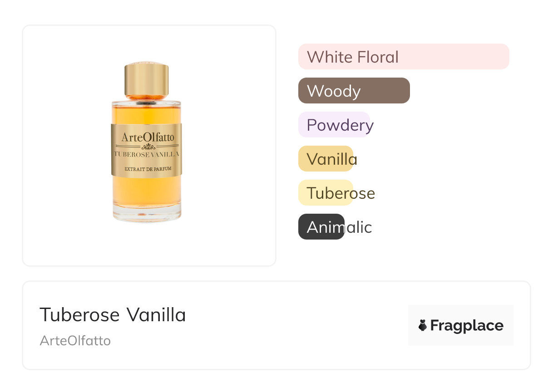This screenshot has height=392, width=553.
Task: Click EXTRAIT DE PARFUM text on the bottle
Action: (148, 169)
